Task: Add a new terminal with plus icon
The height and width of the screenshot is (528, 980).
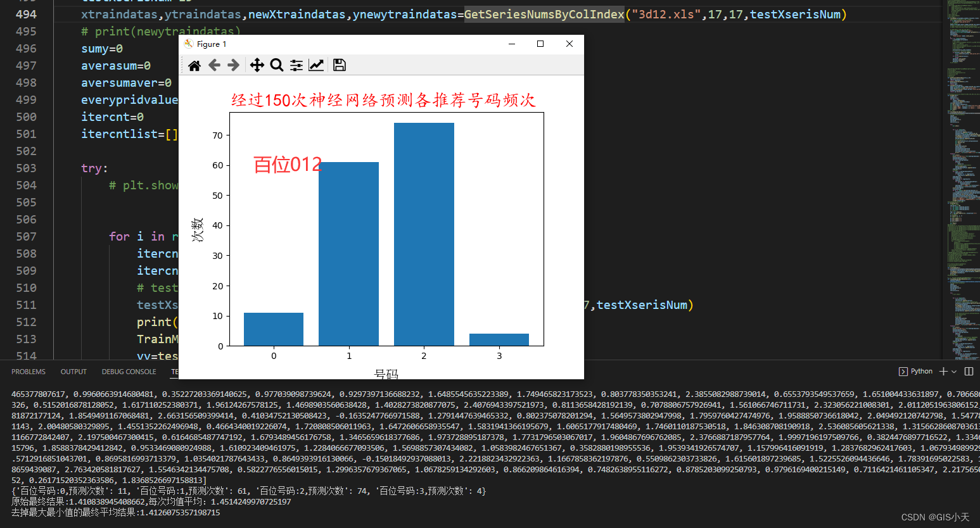Action: 943,372
